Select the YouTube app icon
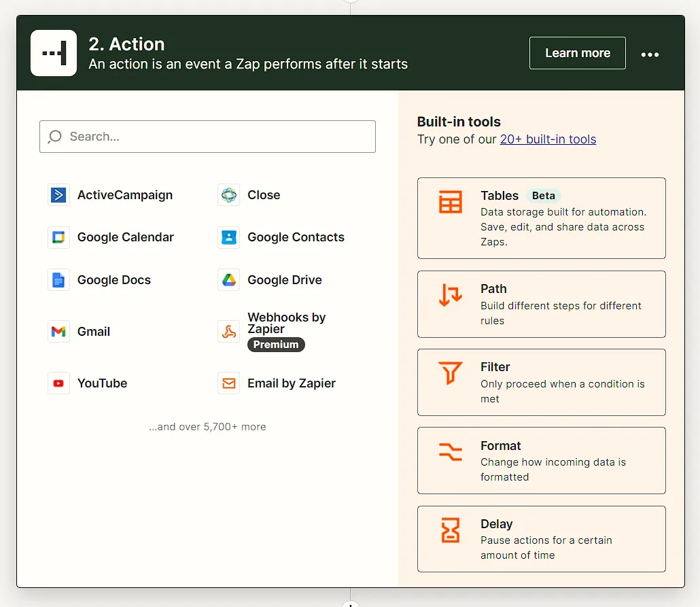700x607 pixels. click(x=58, y=383)
